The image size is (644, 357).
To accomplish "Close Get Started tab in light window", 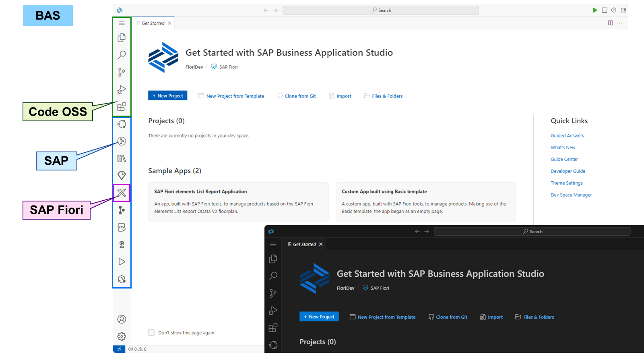I will click(x=169, y=23).
